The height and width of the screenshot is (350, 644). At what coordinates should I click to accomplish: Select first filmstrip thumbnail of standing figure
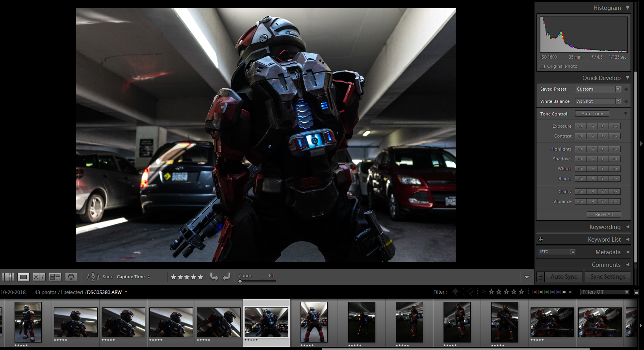click(x=28, y=322)
